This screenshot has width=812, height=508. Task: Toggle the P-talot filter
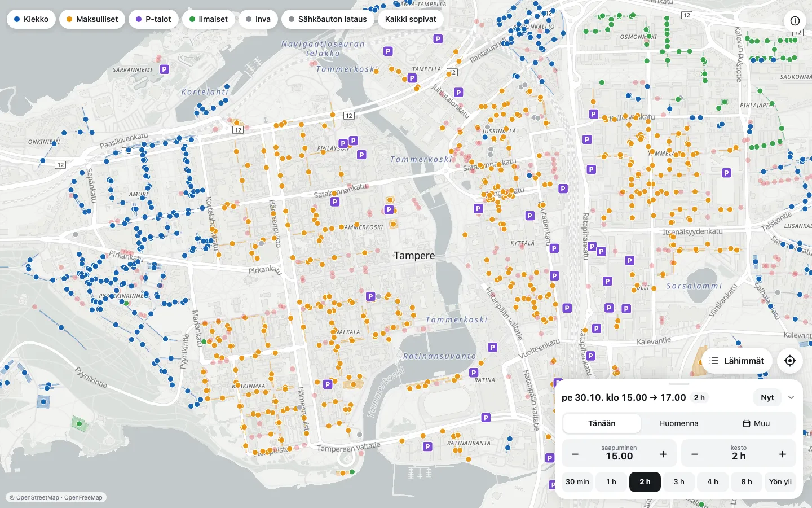(154, 19)
